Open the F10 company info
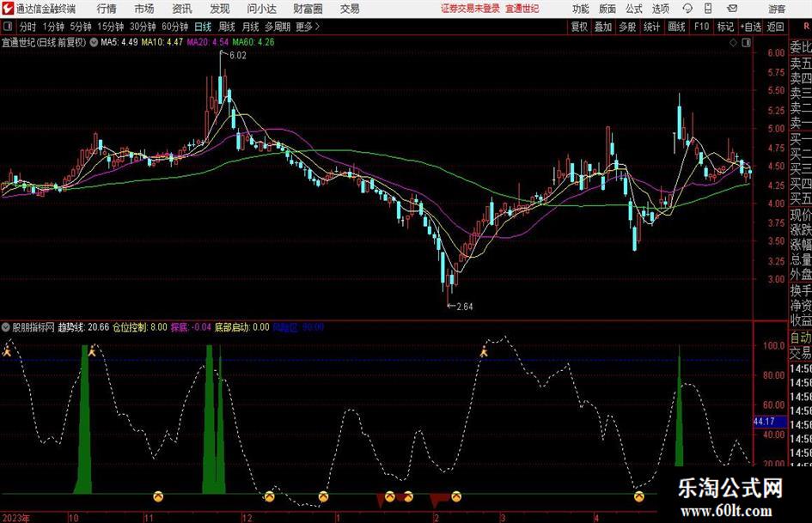The width and height of the screenshot is (812, 523). (x=702, y=27)
